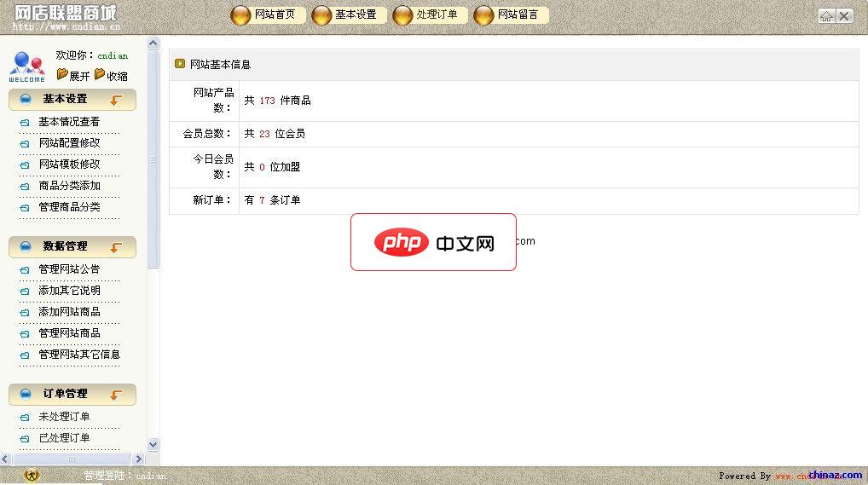Click the icon beside 网站配置修改
The width and height of the screenshot is (868, 485).
(x=25, y=144)
